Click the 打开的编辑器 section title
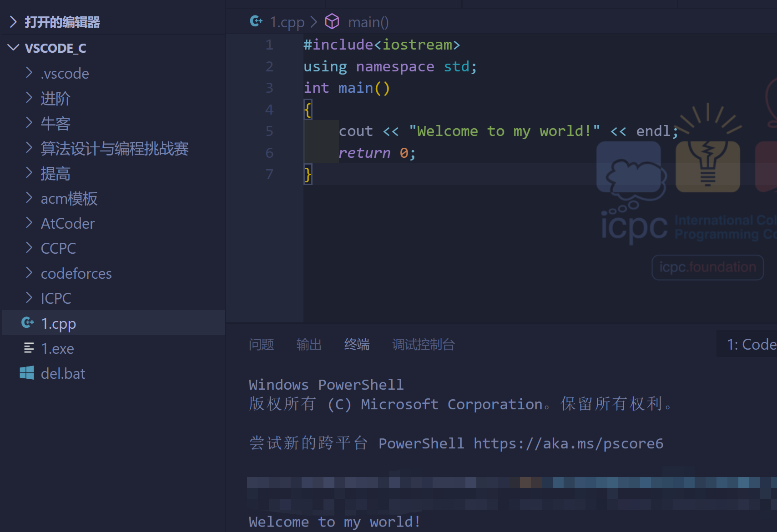 tap(62, 22)
